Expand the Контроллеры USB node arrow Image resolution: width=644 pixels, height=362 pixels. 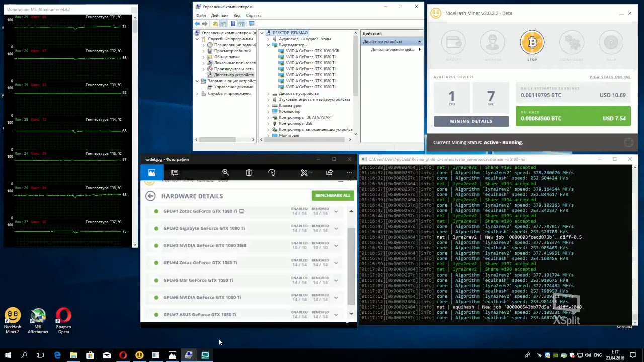tap(268, 123)
